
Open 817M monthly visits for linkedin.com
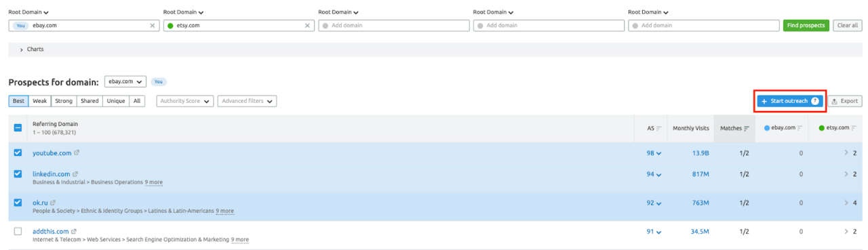tap(700, 174)
